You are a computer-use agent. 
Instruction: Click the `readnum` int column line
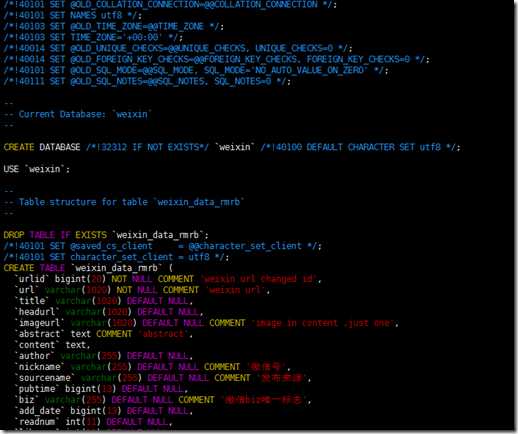tap(93, 422)
